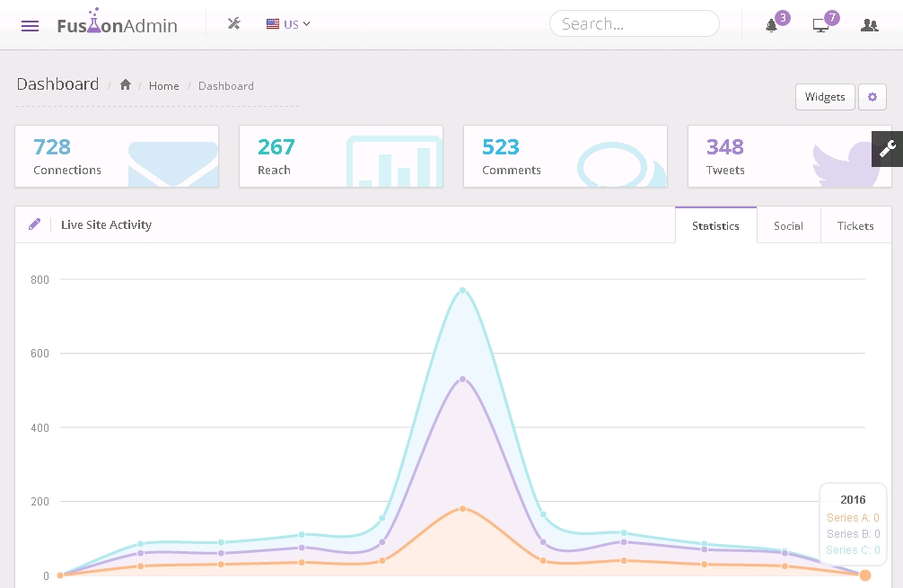This screenshot has height=588, width=903.
Task: Open the gear settings button
Action: click(872, 97)
